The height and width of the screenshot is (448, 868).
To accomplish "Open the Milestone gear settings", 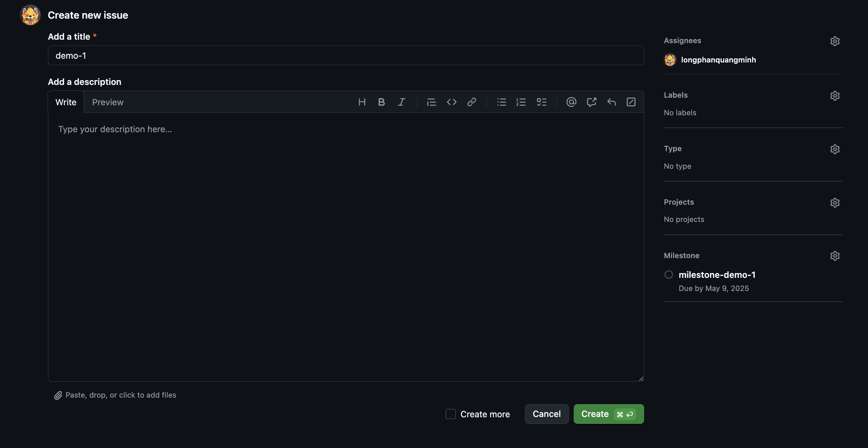I will (835, 256).
